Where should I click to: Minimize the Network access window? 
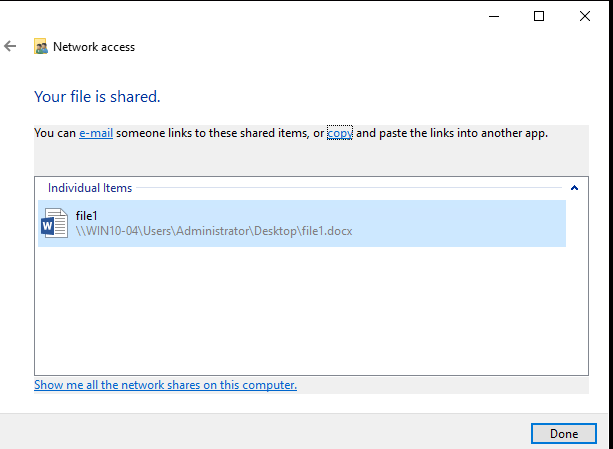pos(494,16)
